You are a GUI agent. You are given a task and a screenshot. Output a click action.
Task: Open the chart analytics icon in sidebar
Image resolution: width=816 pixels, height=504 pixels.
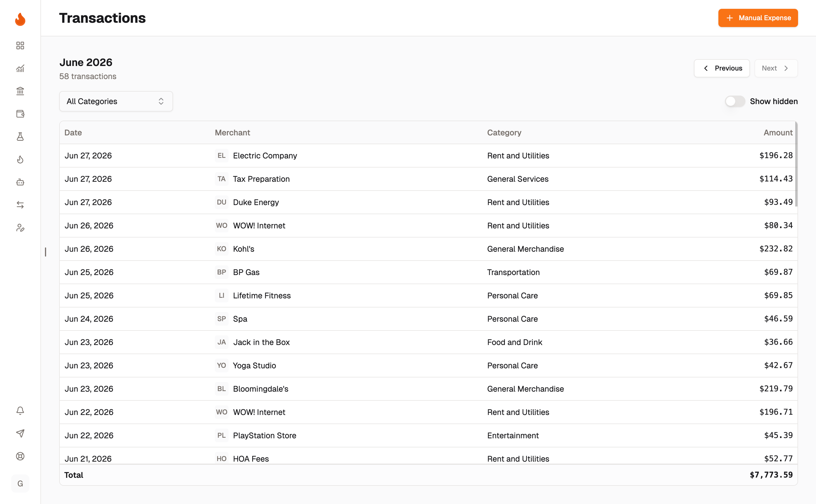click(20, 68)
